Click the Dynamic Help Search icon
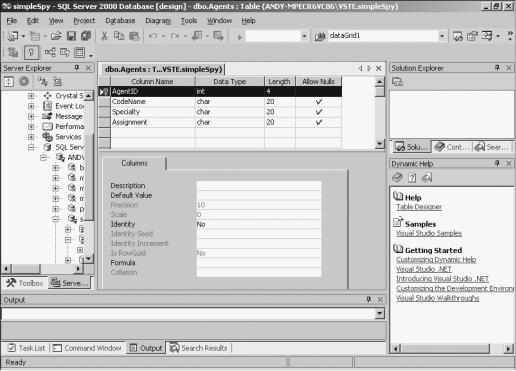The image size is (516, 371). 427,178
